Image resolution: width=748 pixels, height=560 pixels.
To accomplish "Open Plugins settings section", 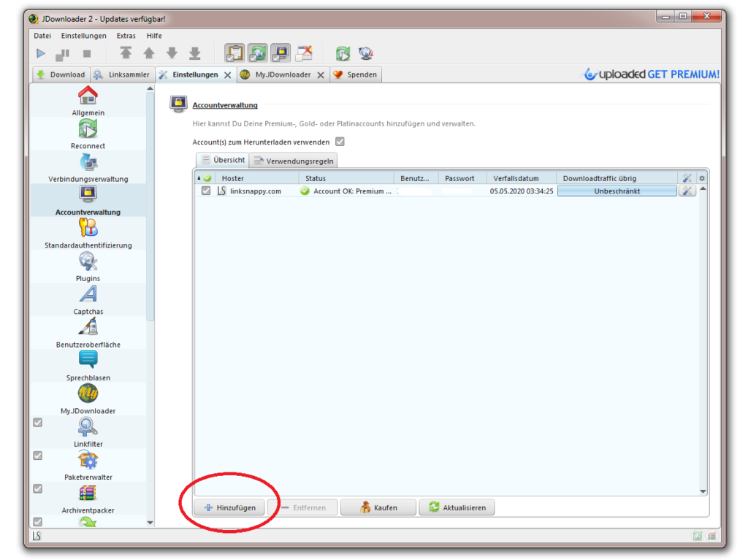I will click(x=88, y=266).
